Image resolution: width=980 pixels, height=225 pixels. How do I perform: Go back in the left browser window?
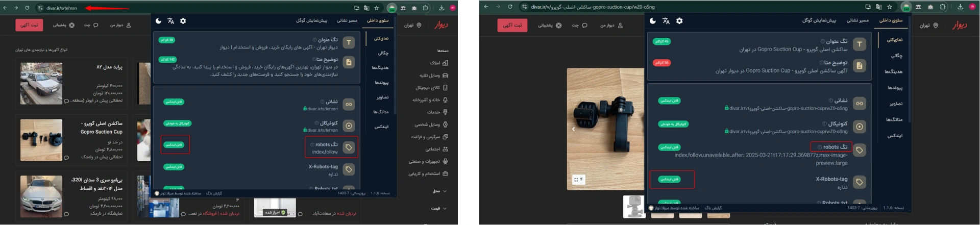[x=6, y=8]
